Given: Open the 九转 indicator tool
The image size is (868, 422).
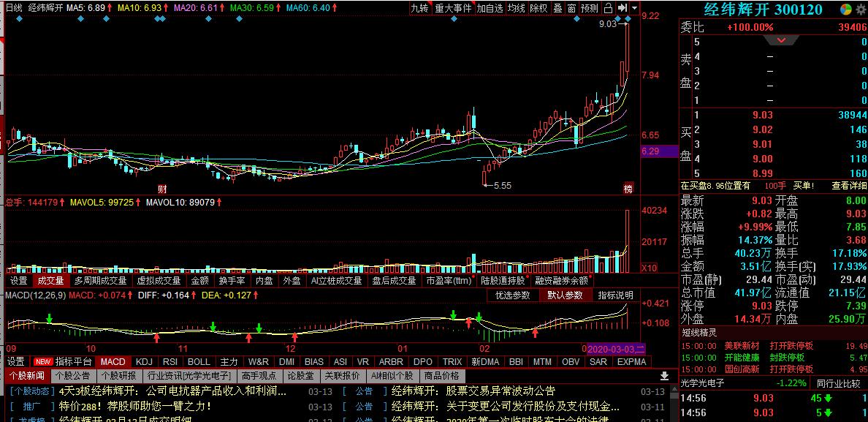Looking at the screenshot, I should (x=419, y=8).
